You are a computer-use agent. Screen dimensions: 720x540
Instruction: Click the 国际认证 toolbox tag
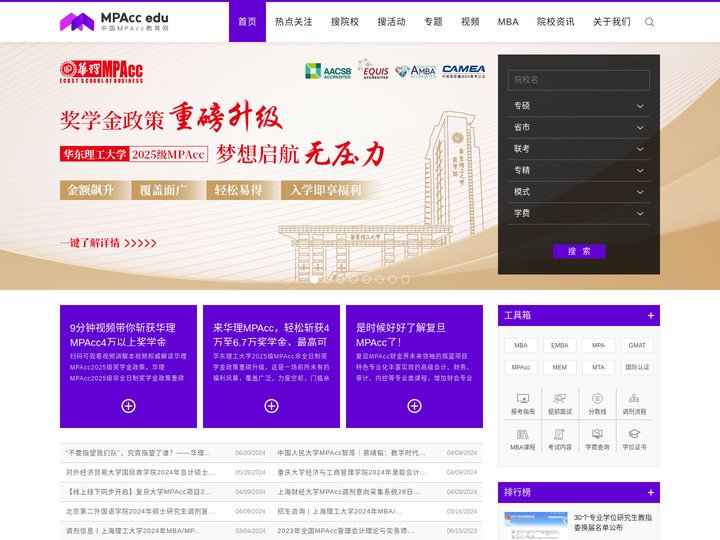[637, 367]
